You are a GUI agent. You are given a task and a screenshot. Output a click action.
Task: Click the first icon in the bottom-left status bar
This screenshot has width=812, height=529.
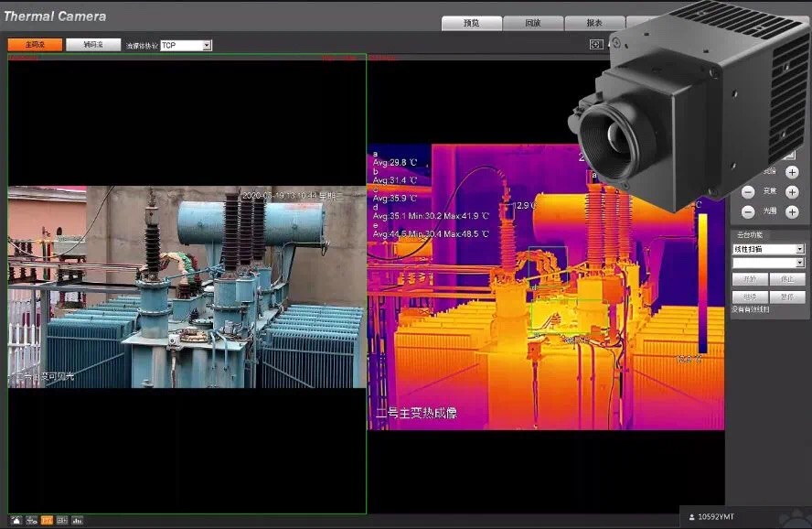[16, 520]
